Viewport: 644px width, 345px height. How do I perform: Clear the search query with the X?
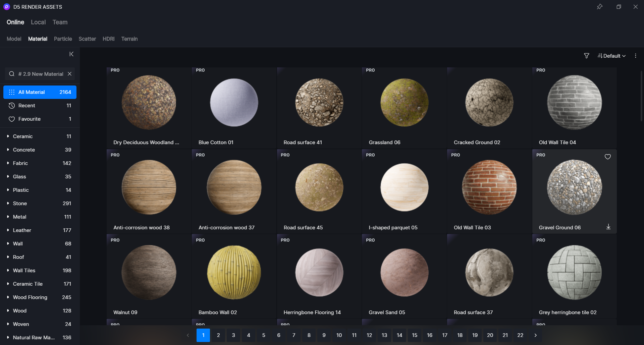[69, 74]
